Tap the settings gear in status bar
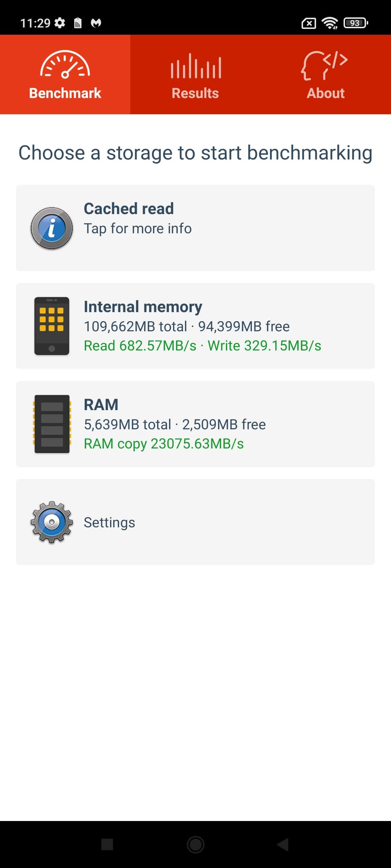The height and width of the screenshot is (868, 391). 60,23
